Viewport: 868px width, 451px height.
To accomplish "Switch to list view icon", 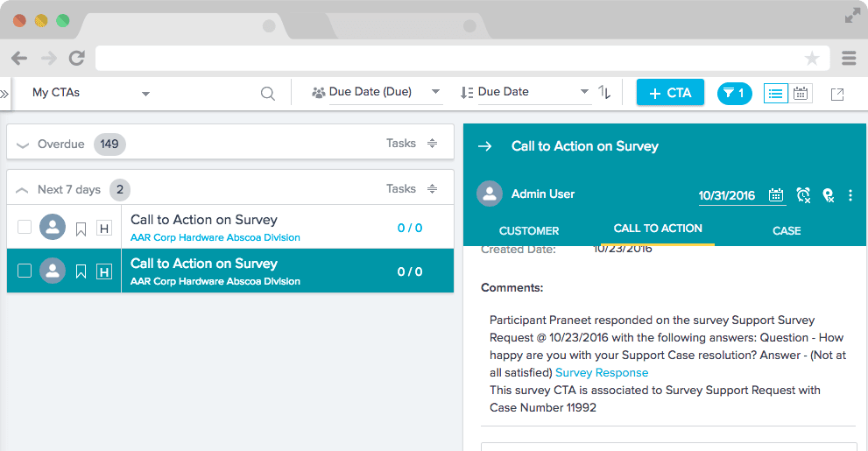I will (x=775, y=93).
